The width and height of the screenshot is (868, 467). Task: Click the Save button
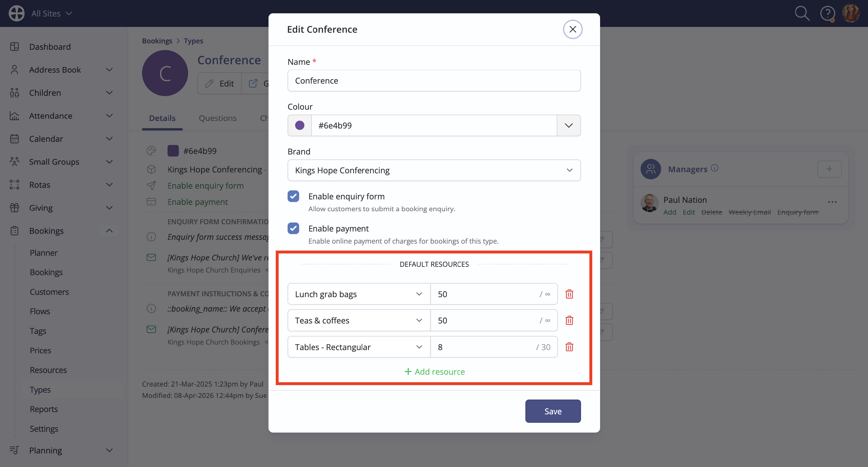coord(553,411)
